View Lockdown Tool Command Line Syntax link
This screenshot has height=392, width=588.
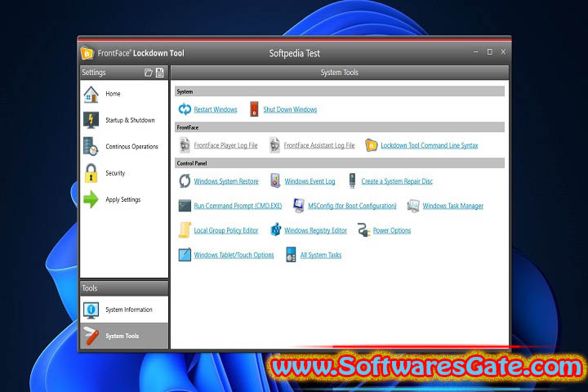pyautogui.click(x=430, y=145)
